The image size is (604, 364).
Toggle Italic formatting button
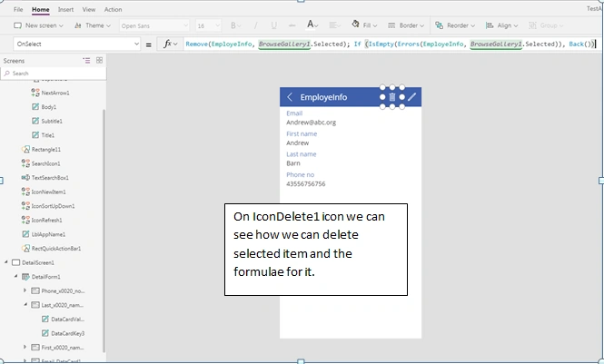coord(255,25)
